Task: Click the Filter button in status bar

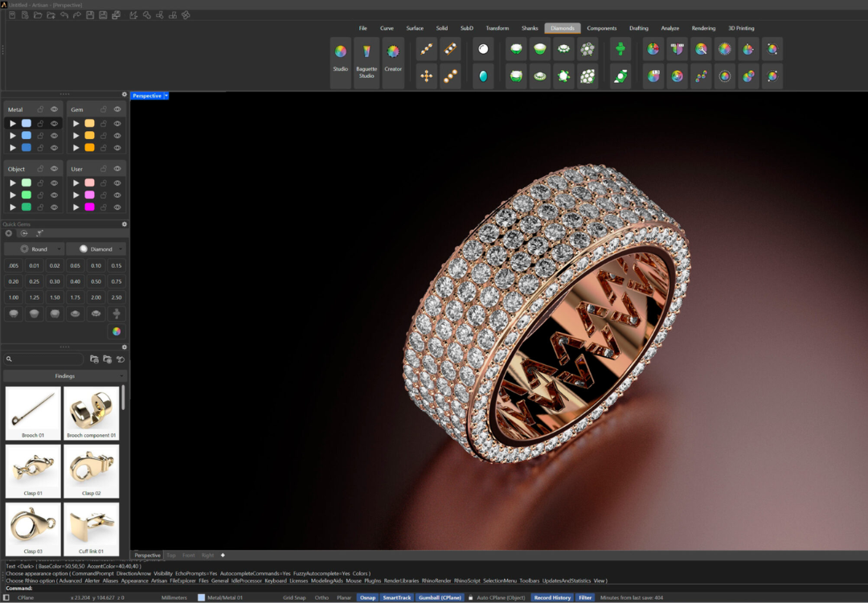Action: pyautogui.click(x=585, y=597)
